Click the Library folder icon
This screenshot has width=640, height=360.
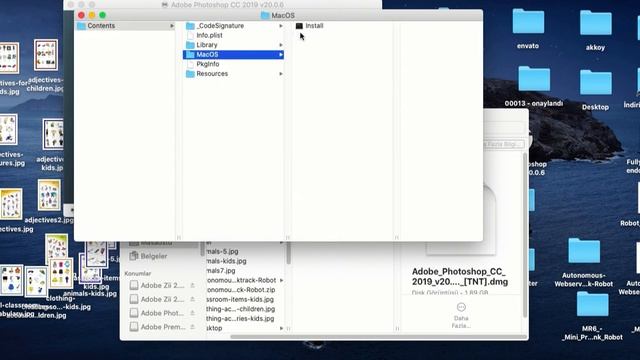pos(190,45)
